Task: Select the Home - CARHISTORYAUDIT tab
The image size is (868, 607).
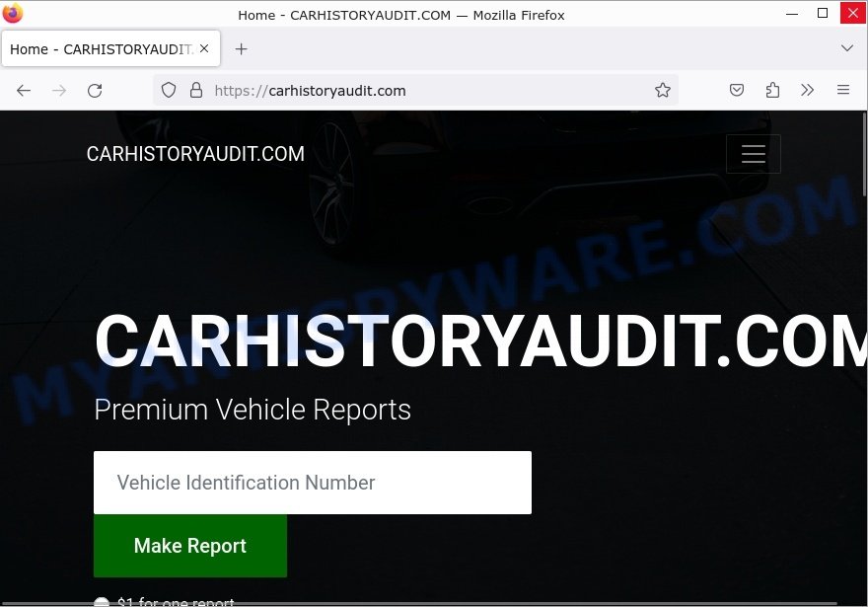Action: [110, 48]
